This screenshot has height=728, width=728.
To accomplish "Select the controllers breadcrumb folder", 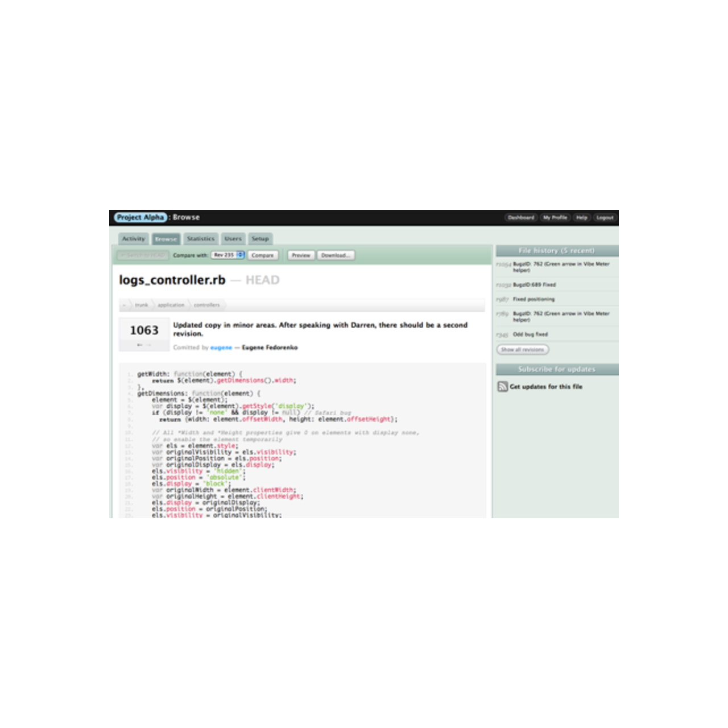I will coord(206,305).
